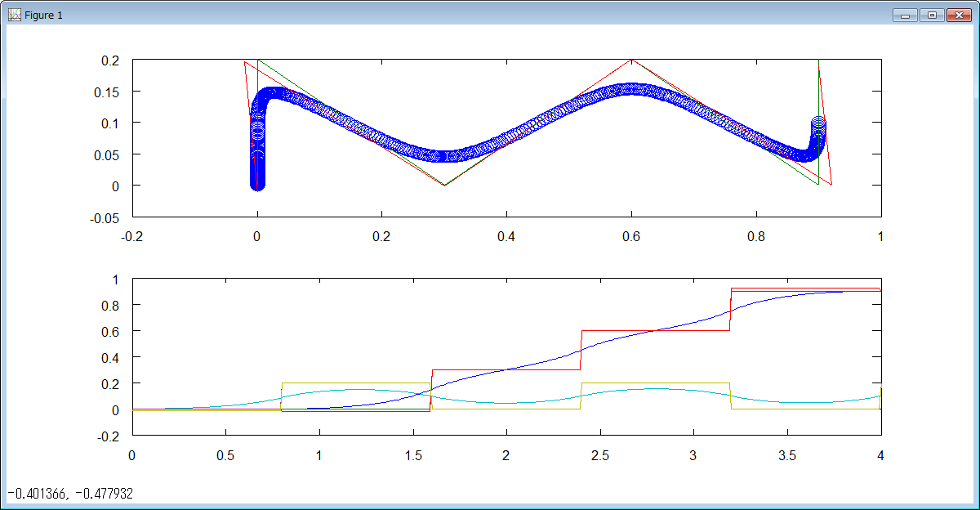This screenshot has height=510, width=980.
Task: Click the Figure 1 title bar text
Action: (x=42, y=14)
